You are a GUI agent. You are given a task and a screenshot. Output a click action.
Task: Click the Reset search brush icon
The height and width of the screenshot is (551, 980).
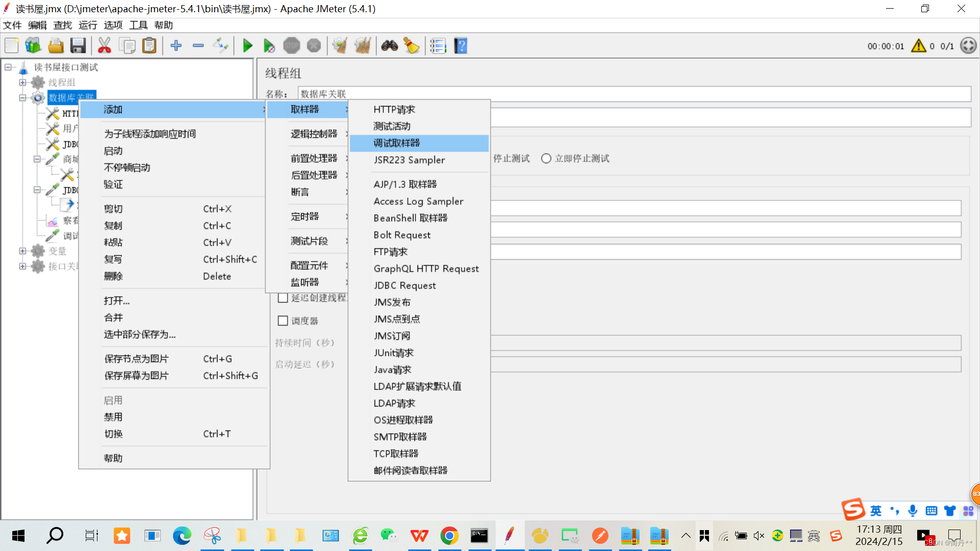411,46
